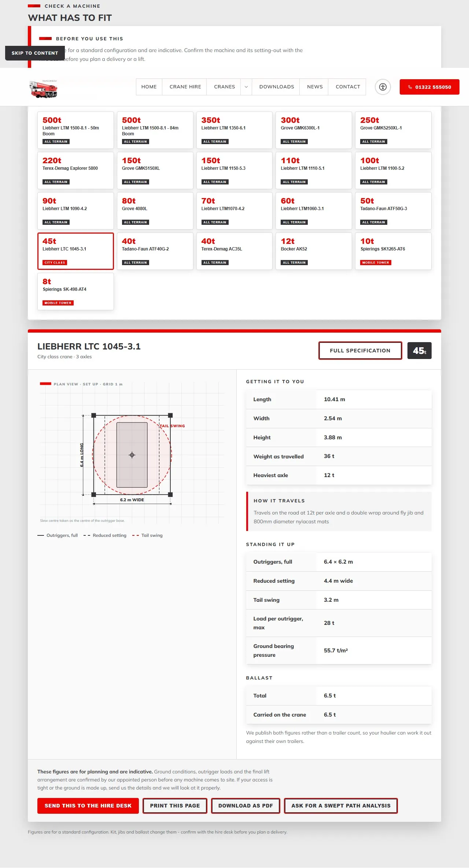Select the 220t Terex-Demag Explorer 5800 card
469x868 pixels.
click(x=75, y=171)
